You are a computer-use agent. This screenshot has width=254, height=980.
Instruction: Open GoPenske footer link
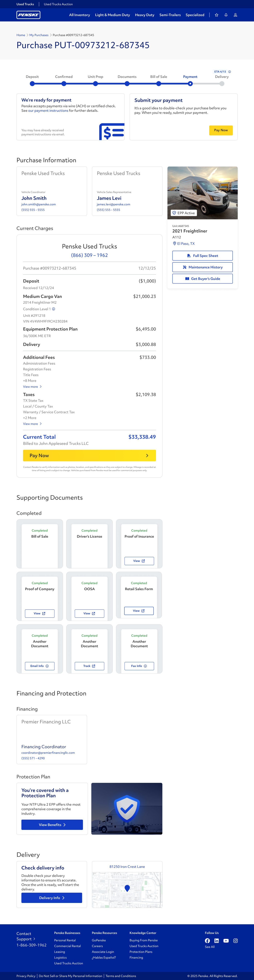click(x=99, y=940)
